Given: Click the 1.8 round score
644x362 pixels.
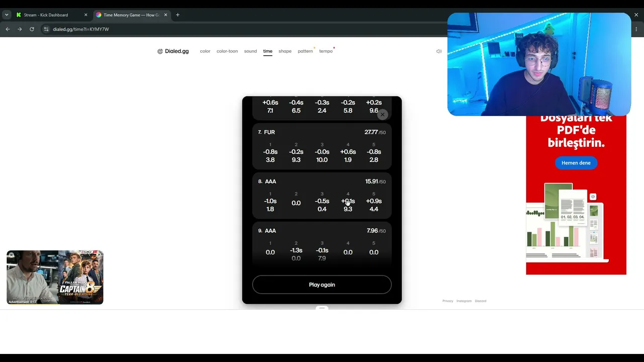Looking at the screenshot, I should [270, 209].
